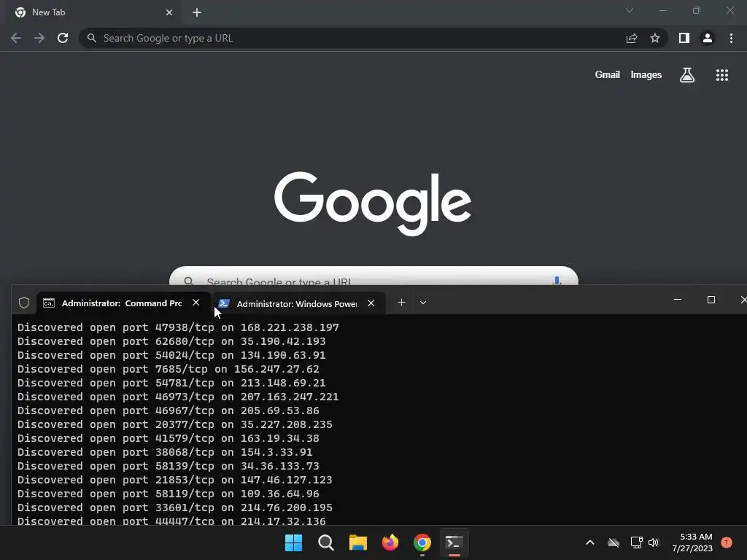Open the Windows Start menu

click(293, 542)
